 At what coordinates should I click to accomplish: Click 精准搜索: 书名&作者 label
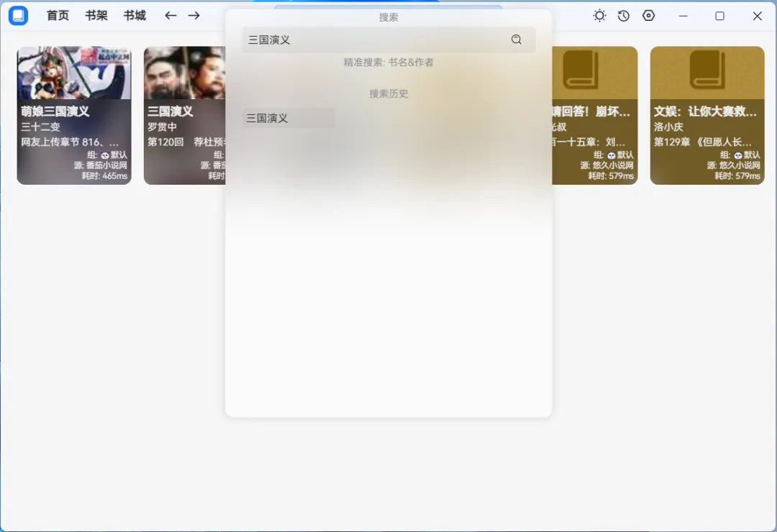coord(388,63)
